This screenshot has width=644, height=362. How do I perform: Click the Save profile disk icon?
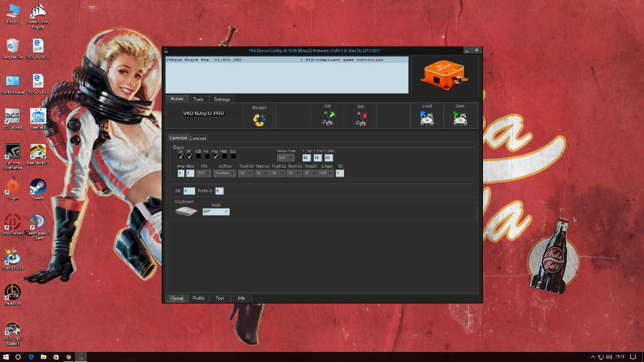(460, 118)
